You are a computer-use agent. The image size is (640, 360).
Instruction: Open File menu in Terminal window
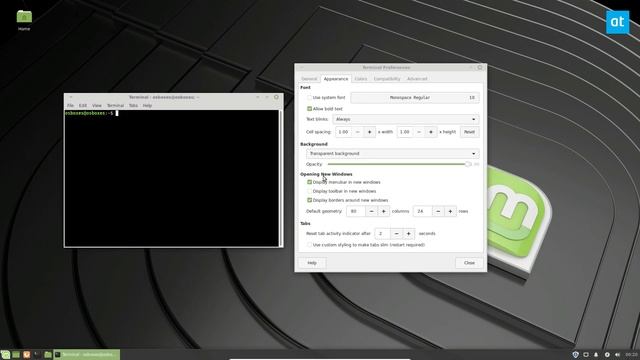tap(70, 105)
